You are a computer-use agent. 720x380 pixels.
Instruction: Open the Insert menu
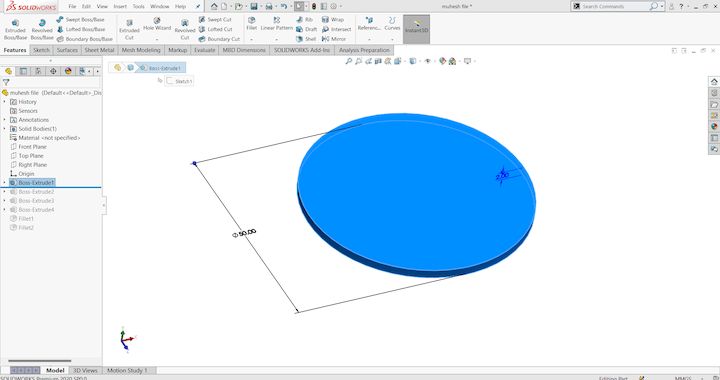tap(120, 6)
